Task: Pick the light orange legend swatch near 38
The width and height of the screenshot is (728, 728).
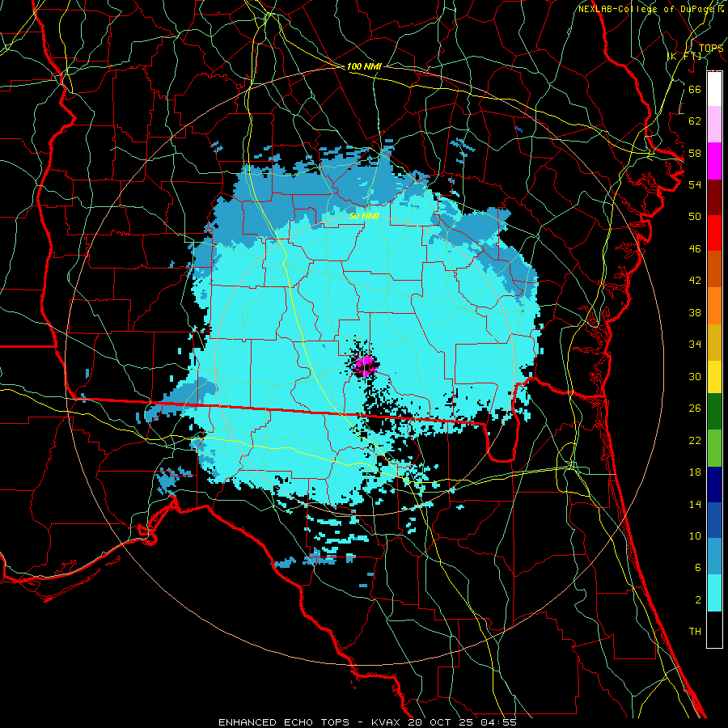Action: 714,305
